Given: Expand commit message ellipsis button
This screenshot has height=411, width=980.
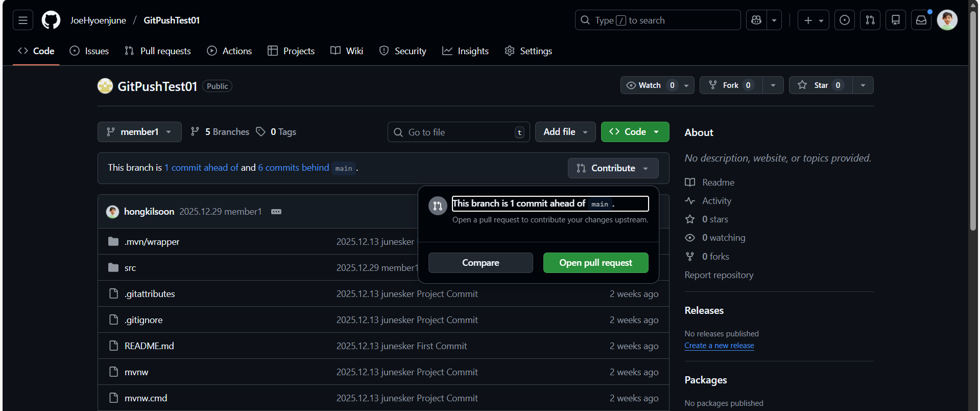Looking at the screenshot, I should point(276,212).
